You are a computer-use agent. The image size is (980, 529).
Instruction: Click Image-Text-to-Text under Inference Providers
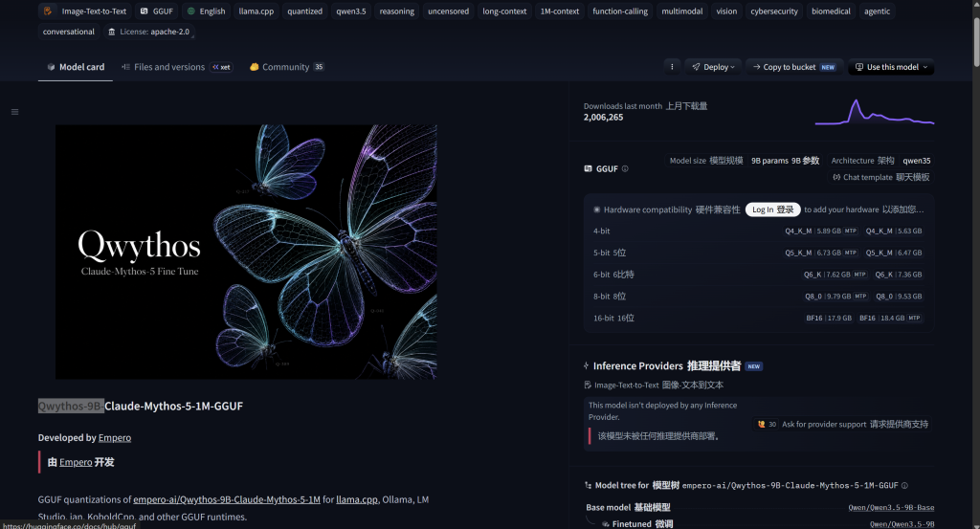[654, 386]
